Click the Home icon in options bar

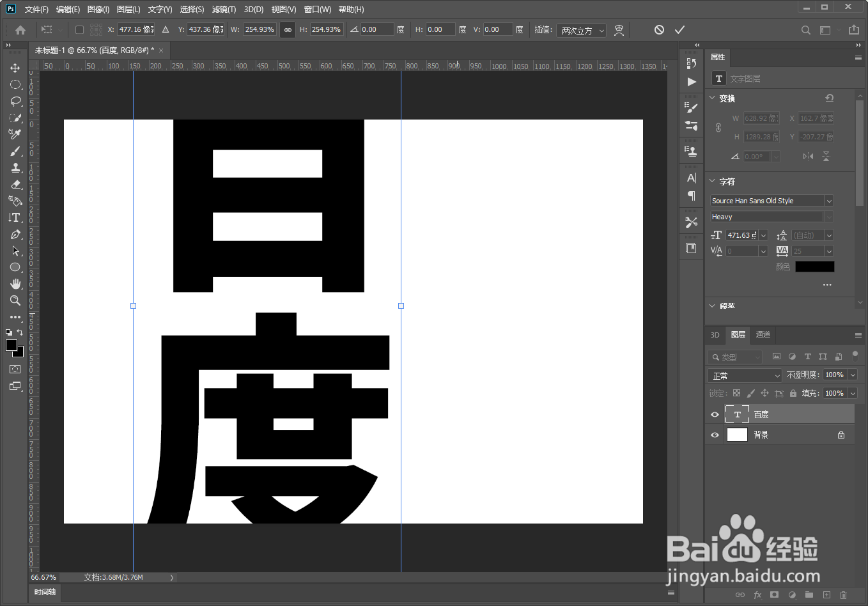[x=20, y=30]
